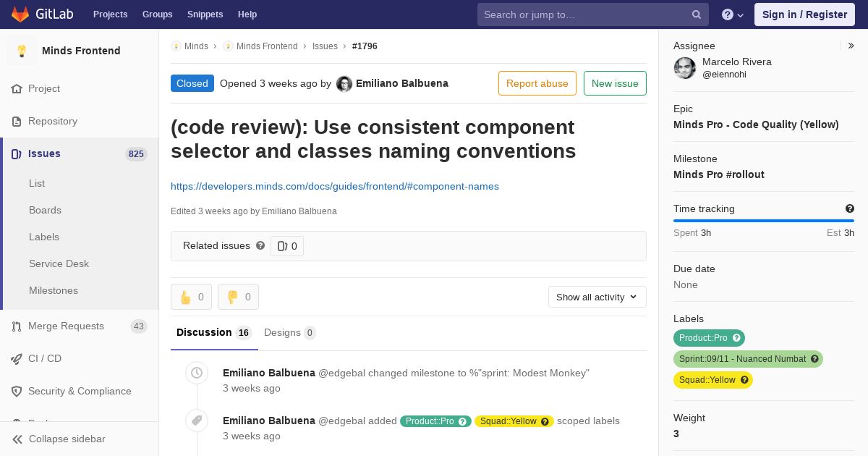The image size is (868, 456).
Task: Open the Help link in the top bar
Action: (x=247, y=14)
